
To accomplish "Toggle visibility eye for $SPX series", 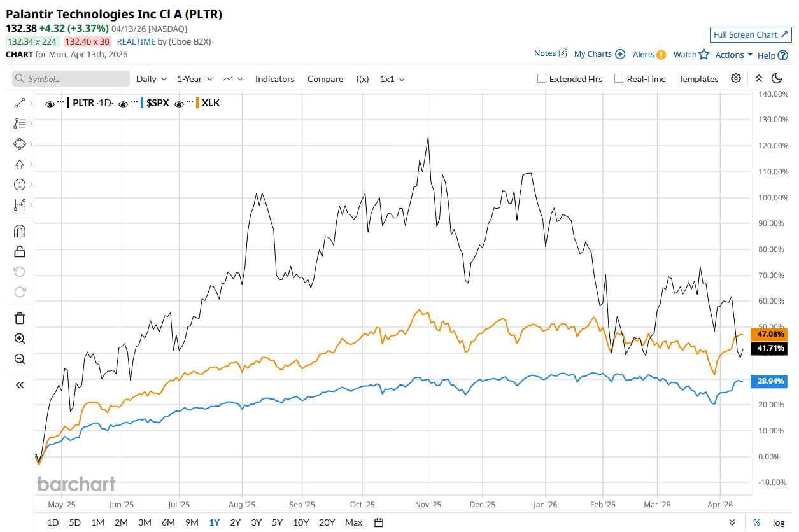I will pos(124,103).
